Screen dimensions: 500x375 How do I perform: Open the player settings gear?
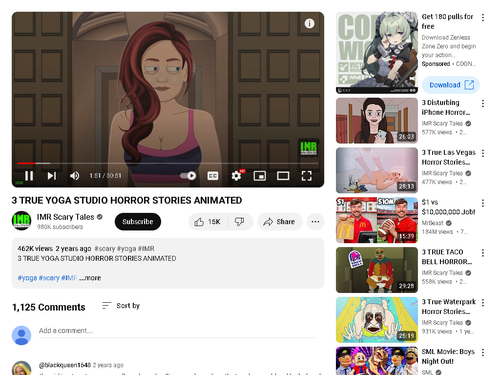(x=237, y=176)
